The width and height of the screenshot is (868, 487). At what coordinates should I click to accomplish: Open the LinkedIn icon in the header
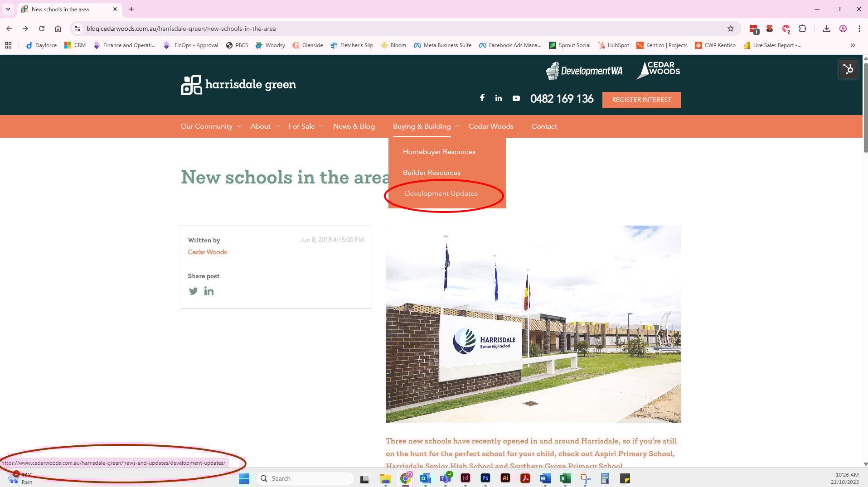499,98
